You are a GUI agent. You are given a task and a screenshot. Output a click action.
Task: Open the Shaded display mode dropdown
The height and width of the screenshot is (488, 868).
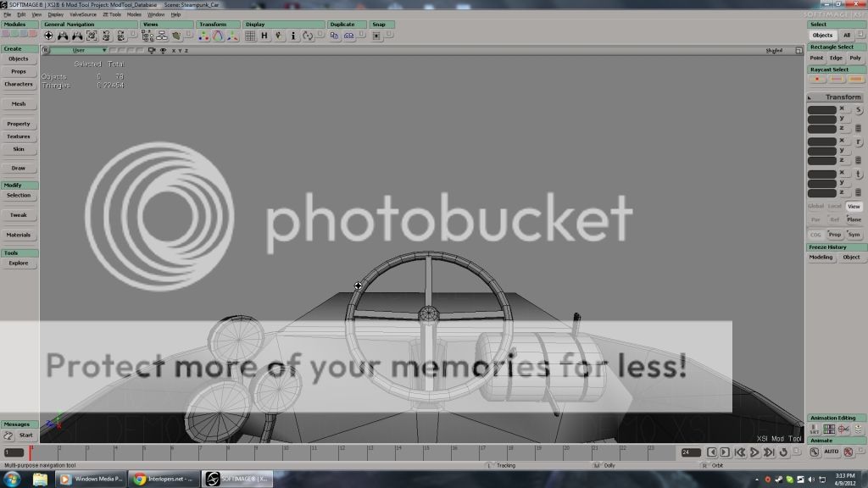pos(774,51)
